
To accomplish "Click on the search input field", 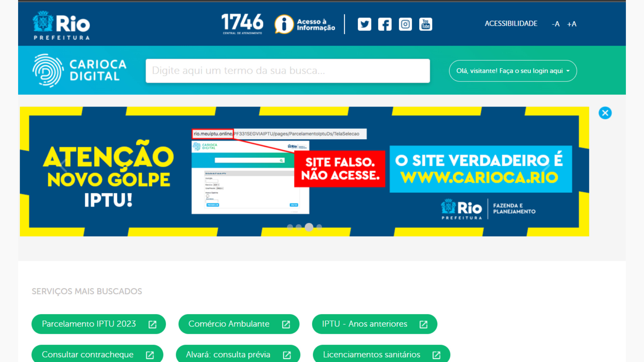I will [287, 70].
